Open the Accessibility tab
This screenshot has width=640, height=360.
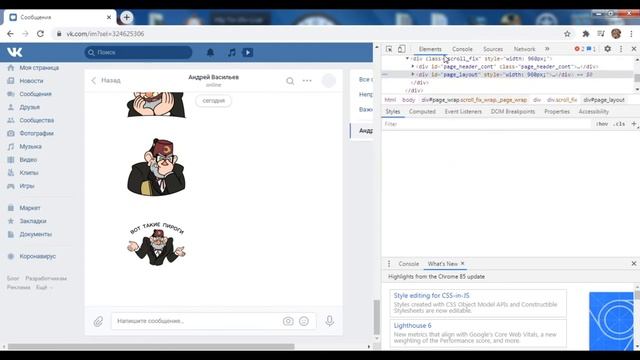click(x=593, y=111)
